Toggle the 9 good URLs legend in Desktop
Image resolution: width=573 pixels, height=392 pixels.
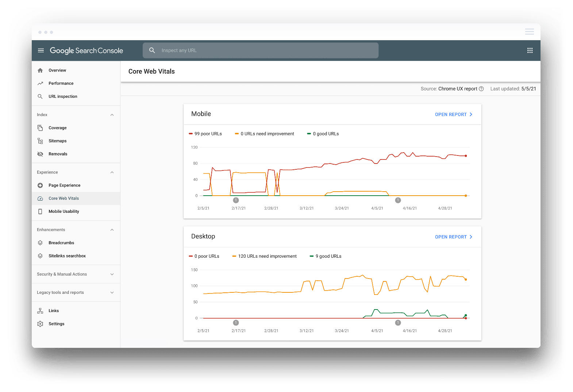[x=326, y=256]
